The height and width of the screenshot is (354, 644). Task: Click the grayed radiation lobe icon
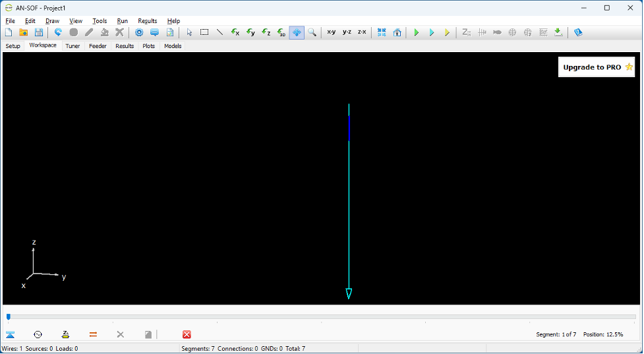point(497,32)
